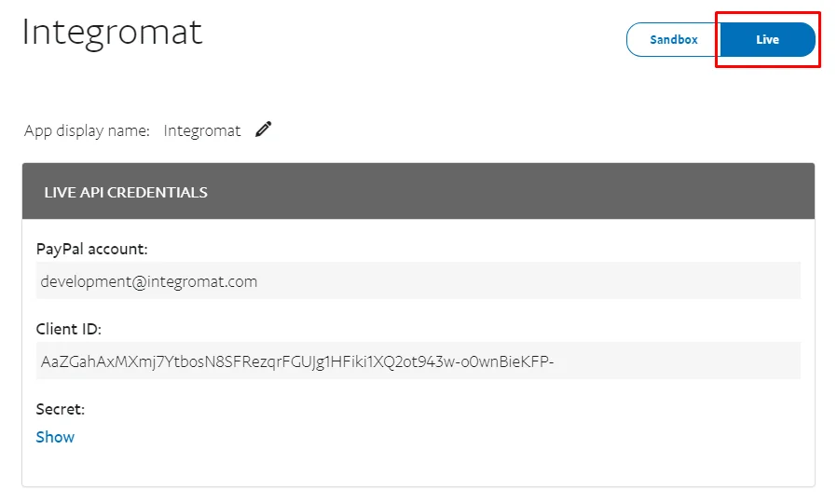
Task: Click the Client ID label
Action: click(x=68, y=329)
